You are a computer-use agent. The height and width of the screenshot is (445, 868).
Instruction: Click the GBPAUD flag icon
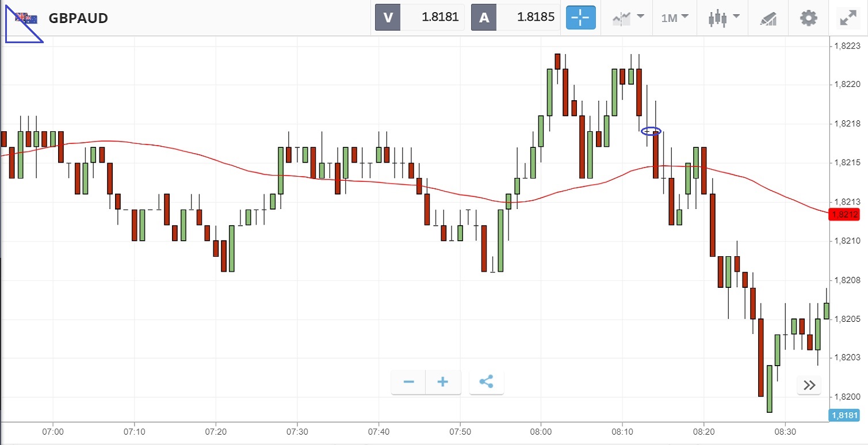pyautogui.click(x=26, y=18)
